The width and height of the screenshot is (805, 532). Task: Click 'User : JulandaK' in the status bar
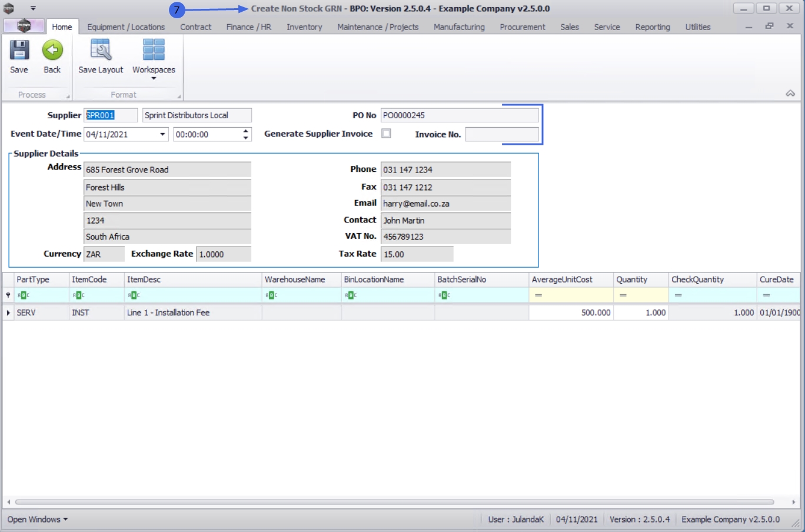(x=516, y=520)
